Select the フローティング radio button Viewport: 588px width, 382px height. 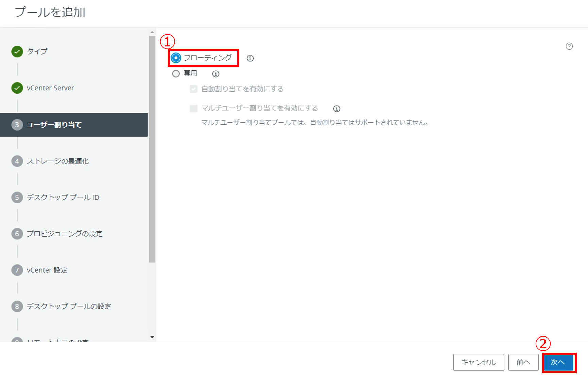click(x=176, y=58)
